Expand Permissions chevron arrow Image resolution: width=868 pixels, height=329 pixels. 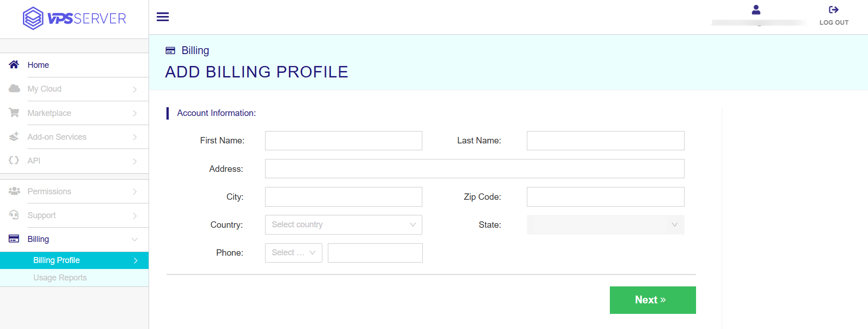click(135, 192)
